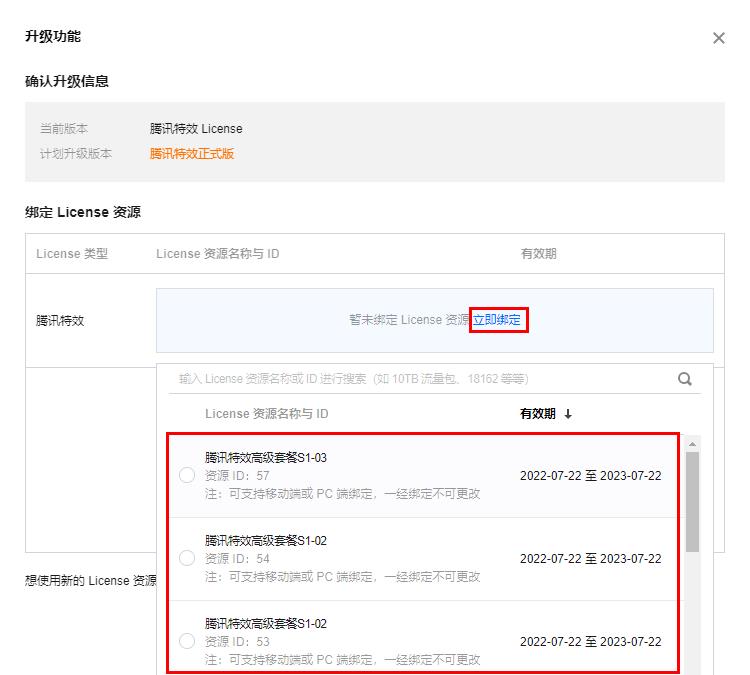Sort by 有效期 arrow in dropdown list
This screenshot has width=750, height=675.
tap(568, 414)
